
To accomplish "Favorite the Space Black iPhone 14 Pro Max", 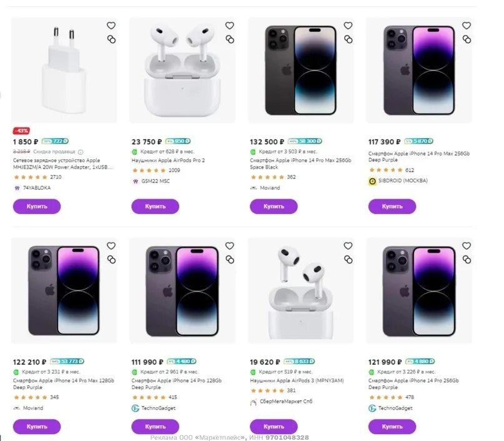I will (x=348, y=26).
